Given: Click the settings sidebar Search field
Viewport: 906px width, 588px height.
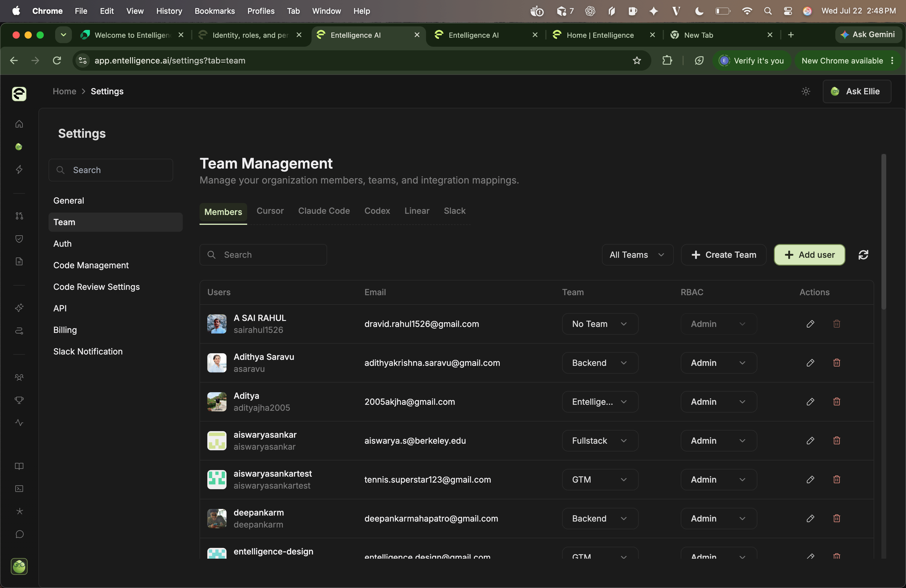Looking at the screenshot, I should click(x=111, y=170).
